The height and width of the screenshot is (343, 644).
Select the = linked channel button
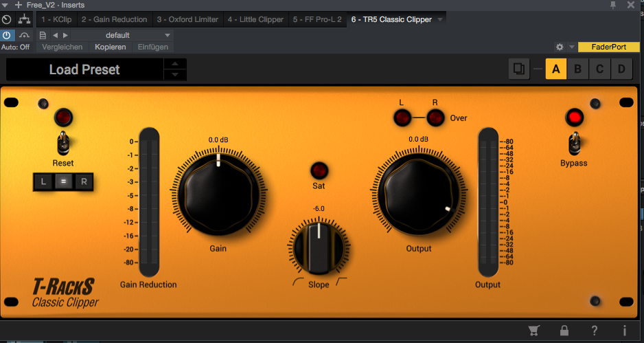[x=63, y=181]
